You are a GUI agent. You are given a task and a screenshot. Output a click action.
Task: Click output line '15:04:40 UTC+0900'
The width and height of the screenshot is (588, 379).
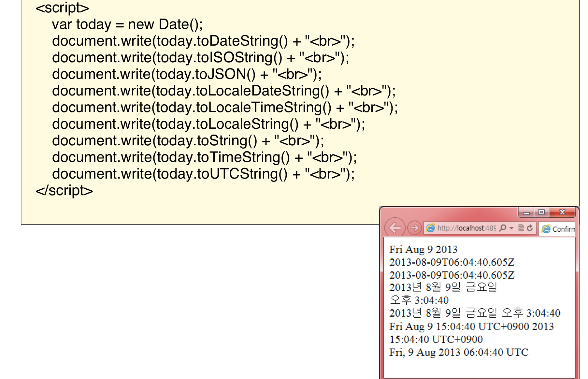(x=436, y=339)
